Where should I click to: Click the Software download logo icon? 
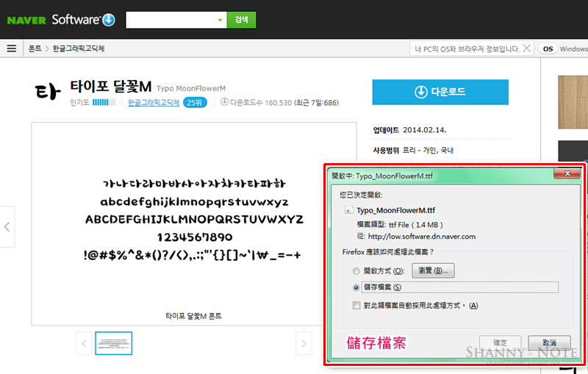[109, 20]
